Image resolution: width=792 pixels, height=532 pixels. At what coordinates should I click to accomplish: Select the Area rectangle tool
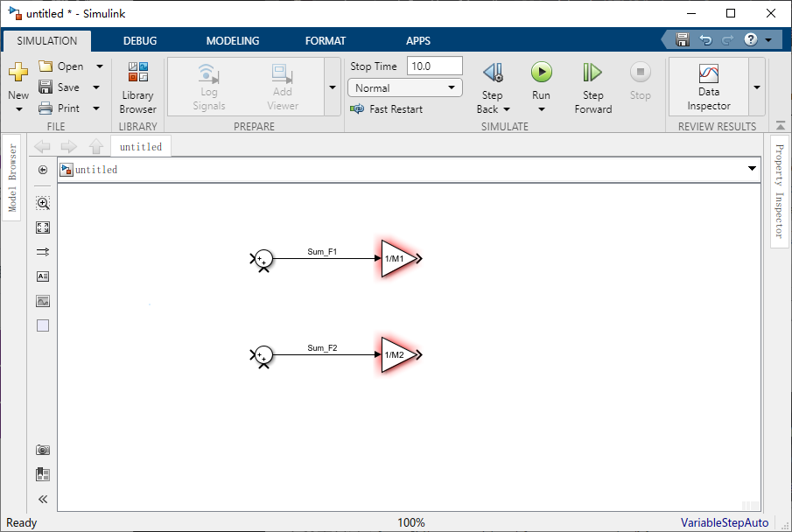43,325
